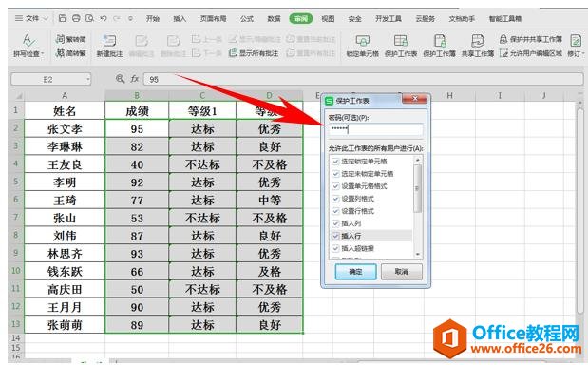Open the 插入 ribbon tab
Viewport: 588px width, 365px height.
[x=180, y=18]
